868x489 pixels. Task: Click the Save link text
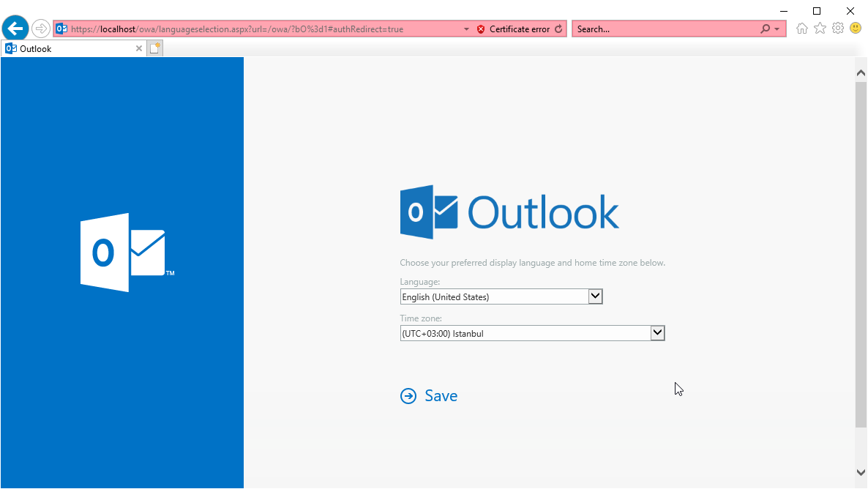pos(441,396)
